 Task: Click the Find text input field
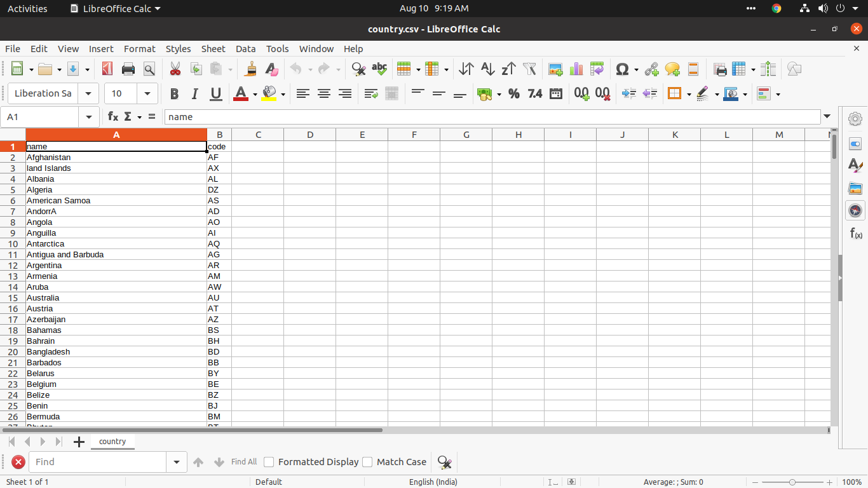click(x=98, y=462)
